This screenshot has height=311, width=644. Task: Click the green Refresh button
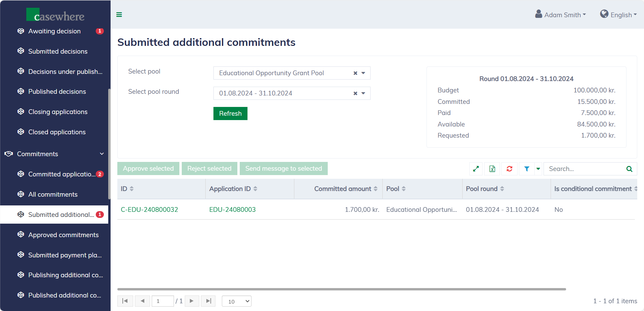tap(230, 114)
